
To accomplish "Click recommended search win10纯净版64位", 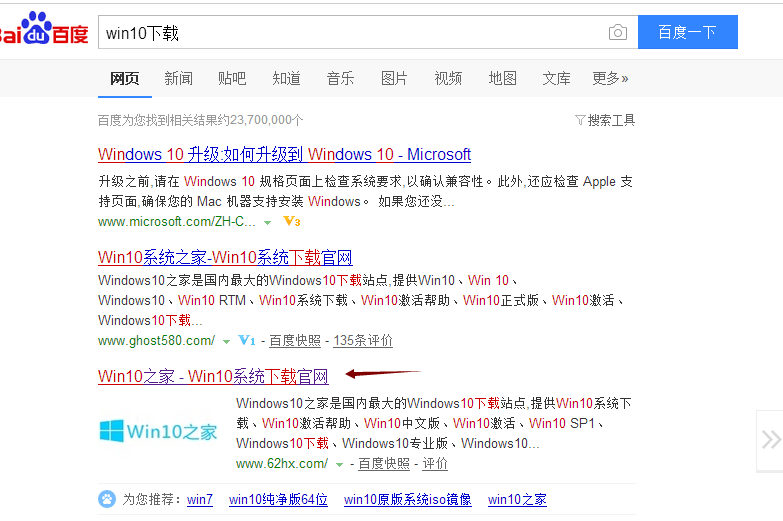I will click(x=278, y=499).
